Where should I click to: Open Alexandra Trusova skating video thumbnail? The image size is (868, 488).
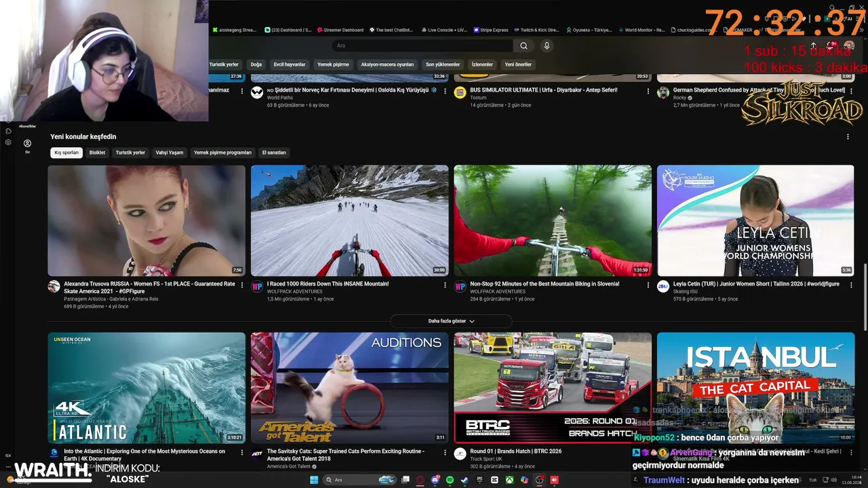[146, 221]
